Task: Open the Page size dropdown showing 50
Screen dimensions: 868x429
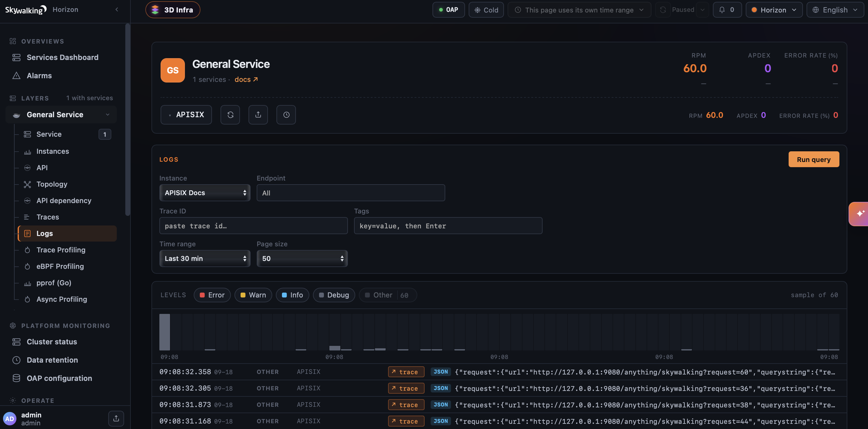Action: (x=302, y=258)
